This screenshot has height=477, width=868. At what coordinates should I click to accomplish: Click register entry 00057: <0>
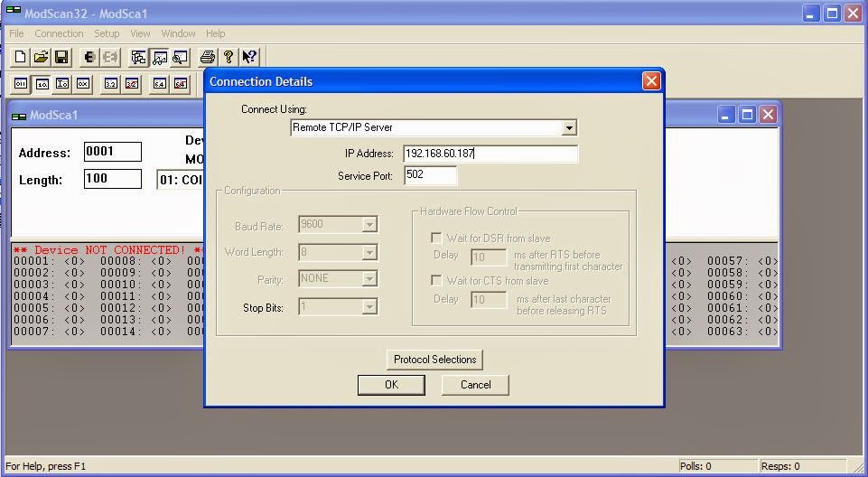(742, 261)
